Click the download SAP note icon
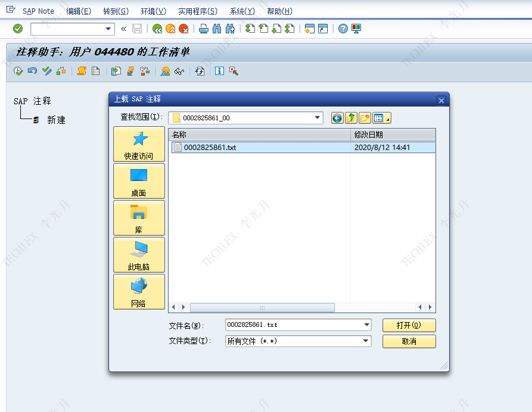 click(x=116, y=71)
